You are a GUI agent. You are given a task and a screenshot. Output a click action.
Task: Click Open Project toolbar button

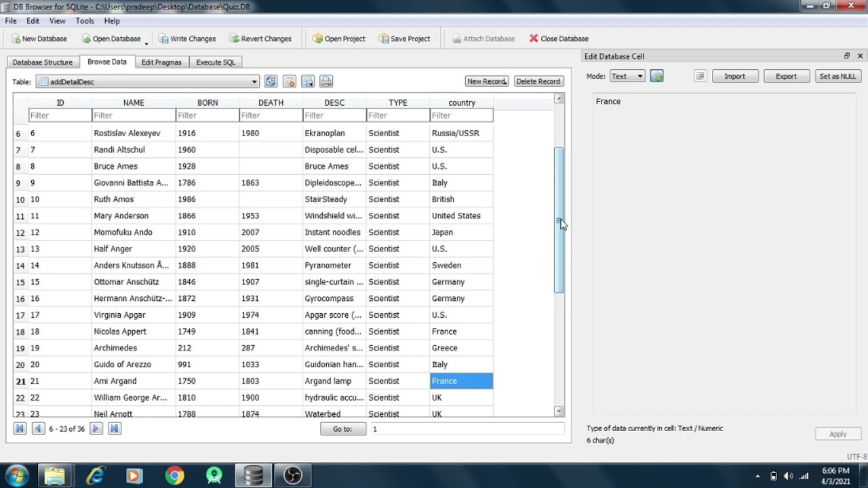[x=338, y=39]
